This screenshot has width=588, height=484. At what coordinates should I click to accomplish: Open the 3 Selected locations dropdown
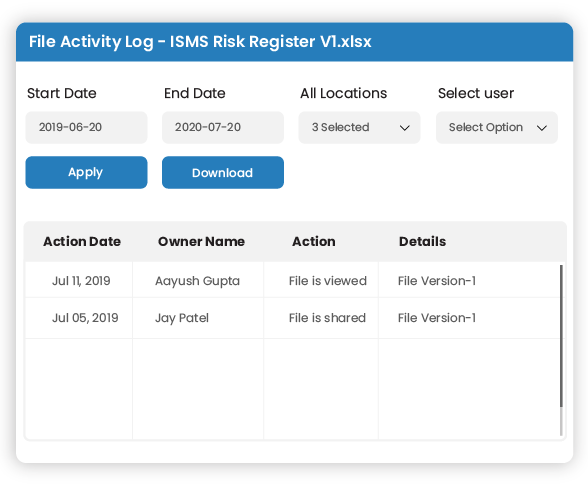pos(359,127)
